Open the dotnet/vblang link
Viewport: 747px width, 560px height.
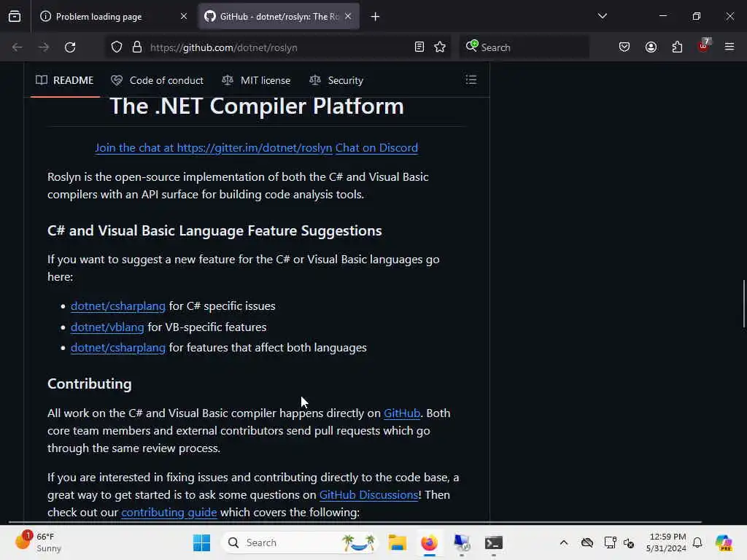click(x=107, y=327)
